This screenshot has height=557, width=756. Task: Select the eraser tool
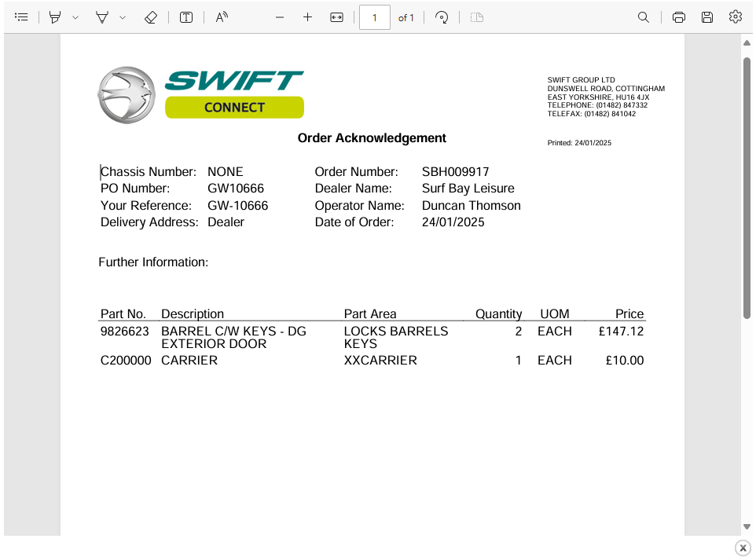coord(151,17)
